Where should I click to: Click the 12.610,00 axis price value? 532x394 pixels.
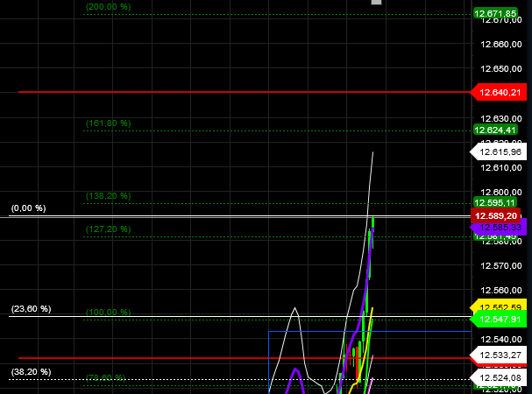click(501, 167)
